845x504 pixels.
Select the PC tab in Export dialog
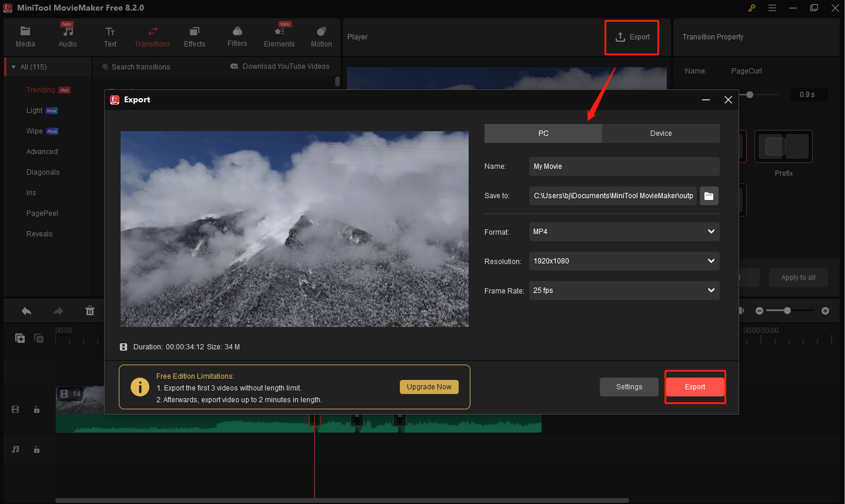(543, 133)
